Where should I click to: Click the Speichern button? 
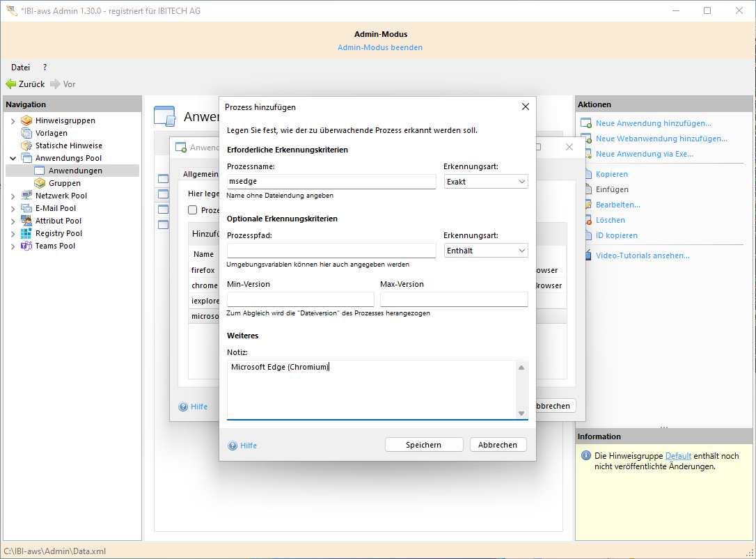click(x=424, y=444)
